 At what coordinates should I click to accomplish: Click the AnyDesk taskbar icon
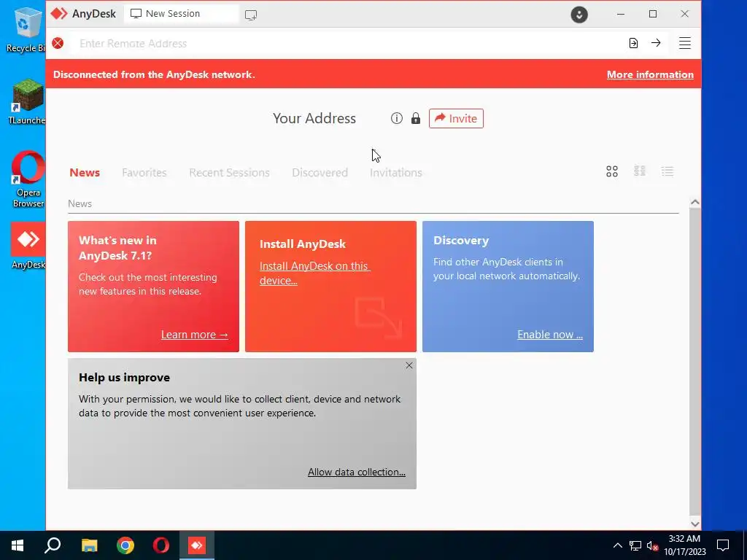coord(197,545)
